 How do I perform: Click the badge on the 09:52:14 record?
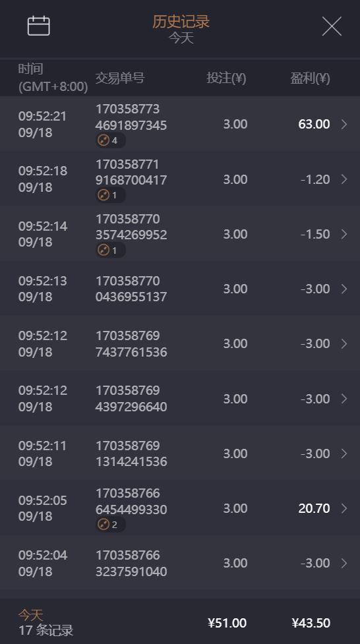pyautogui.click(x=111, y=250)
